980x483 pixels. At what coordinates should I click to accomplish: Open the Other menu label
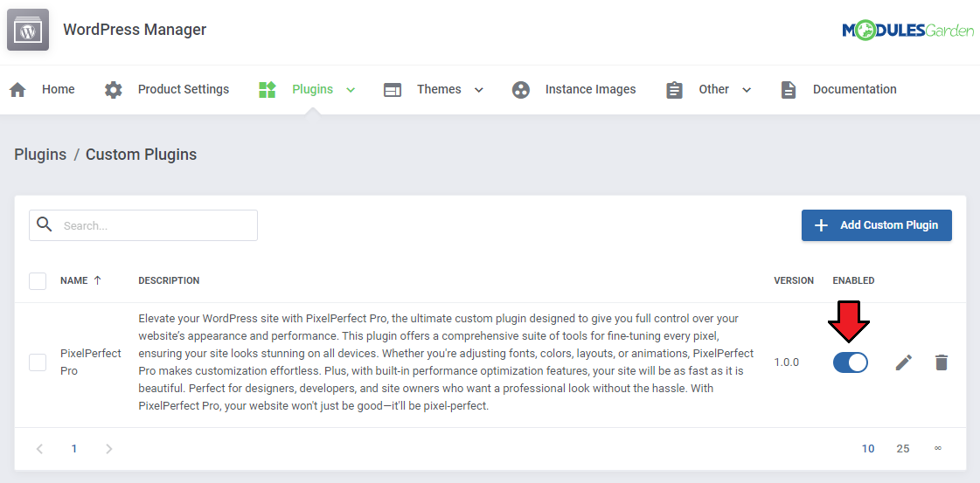[713, 89]
